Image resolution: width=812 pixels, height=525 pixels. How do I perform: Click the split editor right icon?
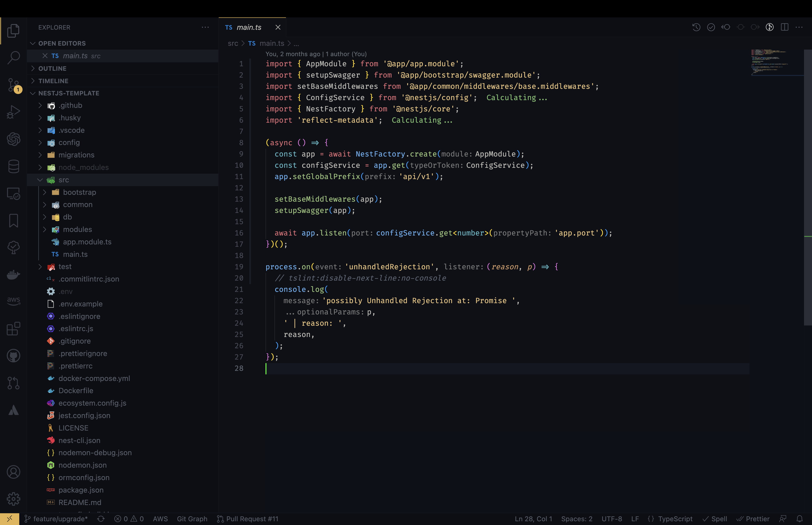785,27
